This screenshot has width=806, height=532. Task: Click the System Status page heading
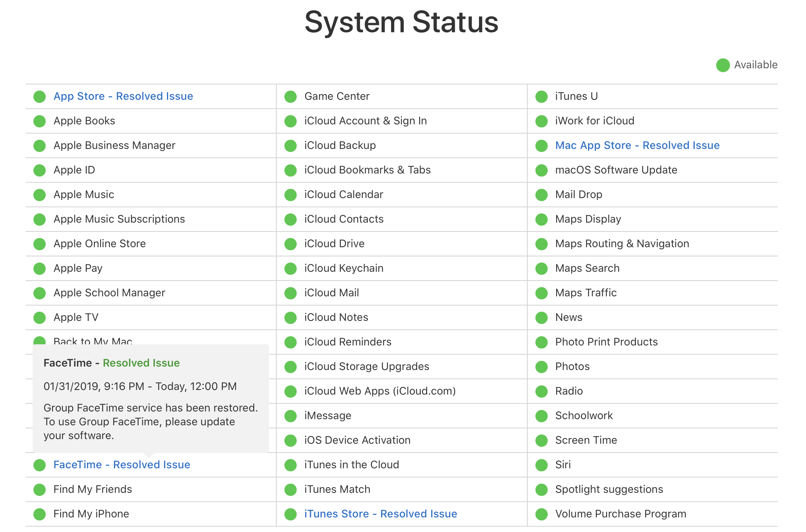pyautogui.click(x=401, y=22)
